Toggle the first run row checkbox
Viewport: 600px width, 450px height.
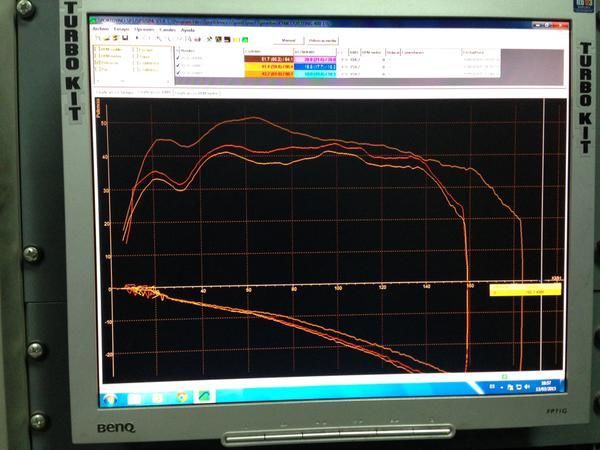pyautogui.click(x=178, y=57)
